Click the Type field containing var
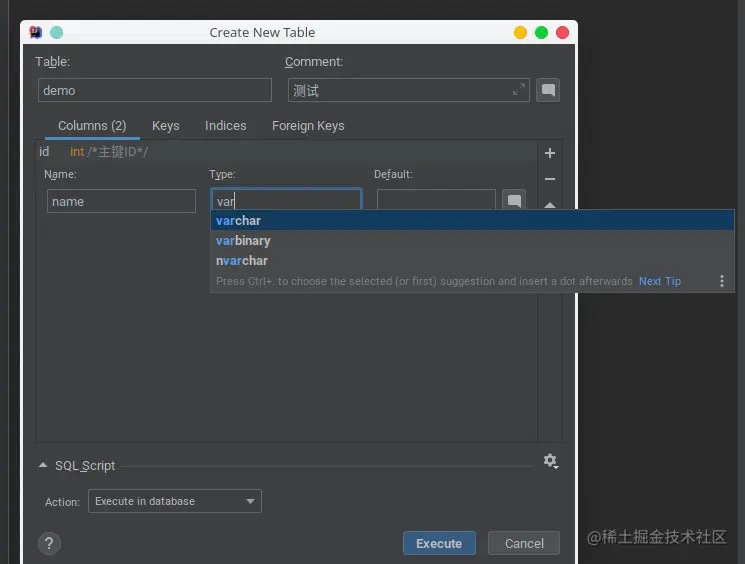Screen dimensions: 745x564 [287, 200]
